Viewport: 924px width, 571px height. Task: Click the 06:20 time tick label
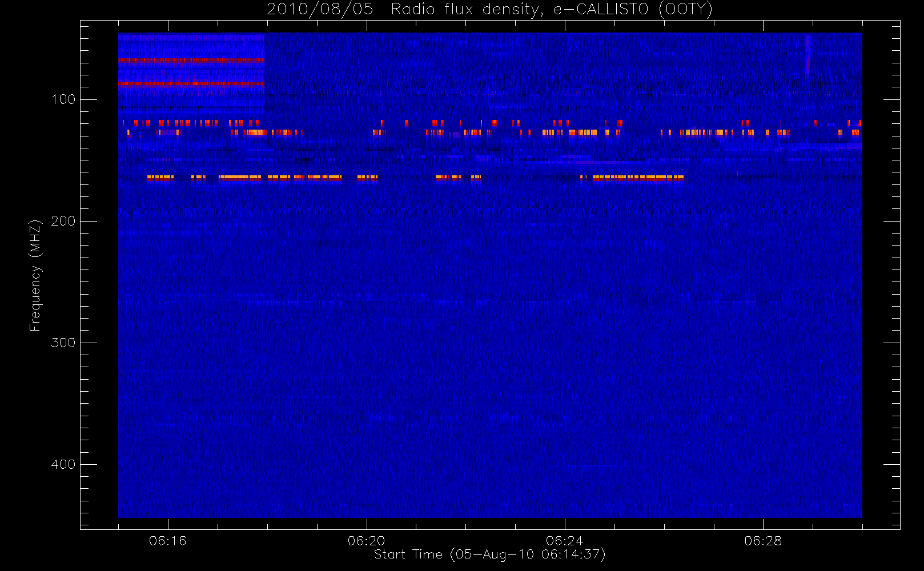tap(366, 541)
